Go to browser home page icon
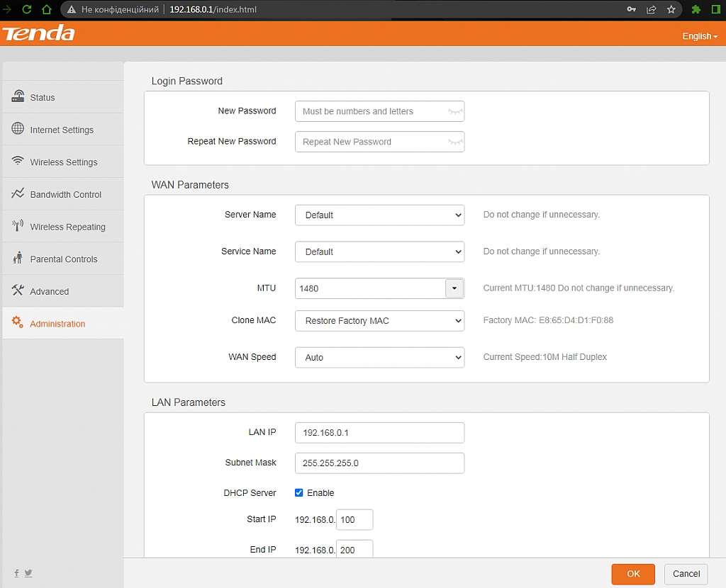 pyautogui.click(x=47, y=9)
